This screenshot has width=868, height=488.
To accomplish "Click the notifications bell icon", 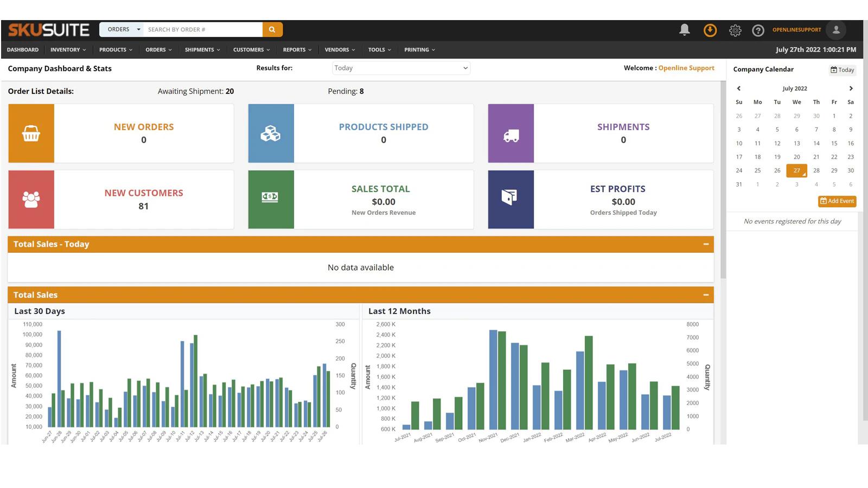I will [685, 30].
